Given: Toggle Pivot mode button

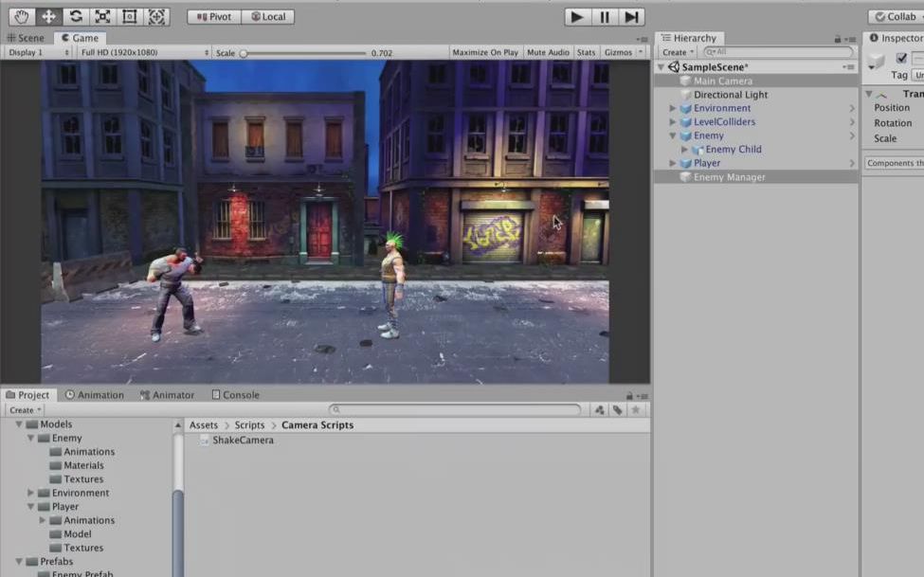Looking at the screenshot, I should click(213, 15).
